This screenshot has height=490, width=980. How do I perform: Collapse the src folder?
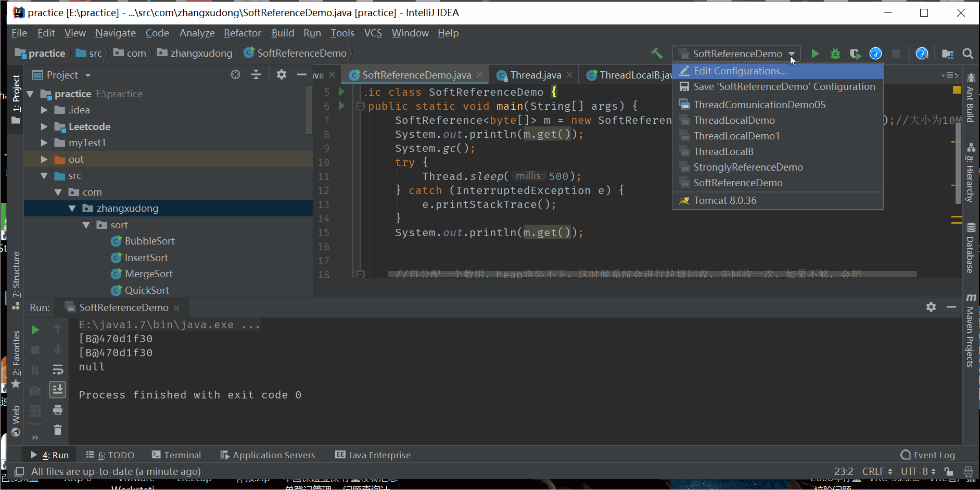click(44, 176)
